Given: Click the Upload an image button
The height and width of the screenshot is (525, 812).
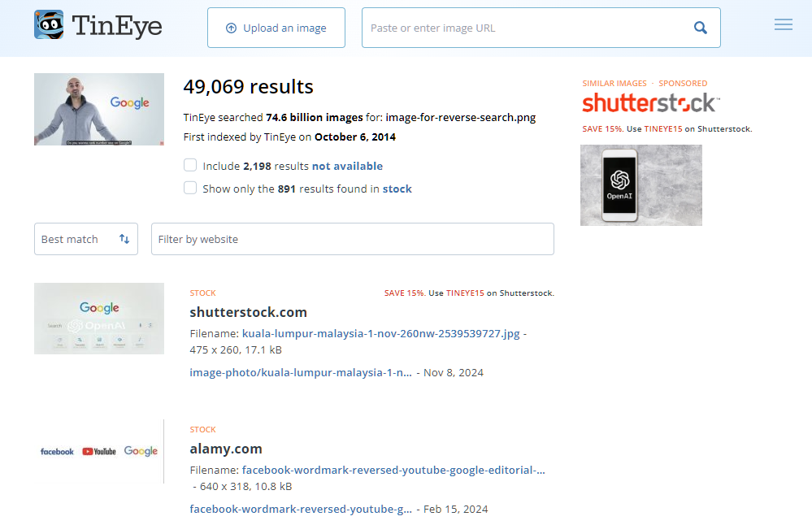Looking at the screenshot, I should 276,28.
